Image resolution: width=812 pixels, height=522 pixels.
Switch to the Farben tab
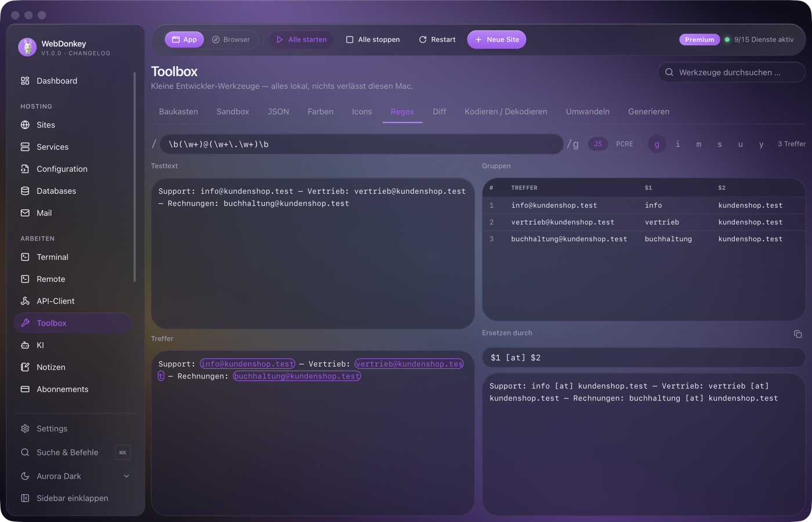(x=321, y=111)
